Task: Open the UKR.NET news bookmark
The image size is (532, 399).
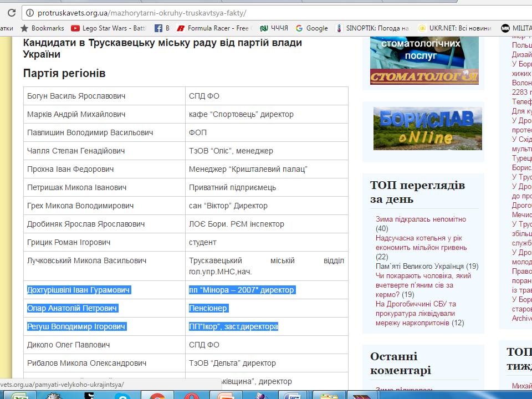Action: (x=455, y=28)
